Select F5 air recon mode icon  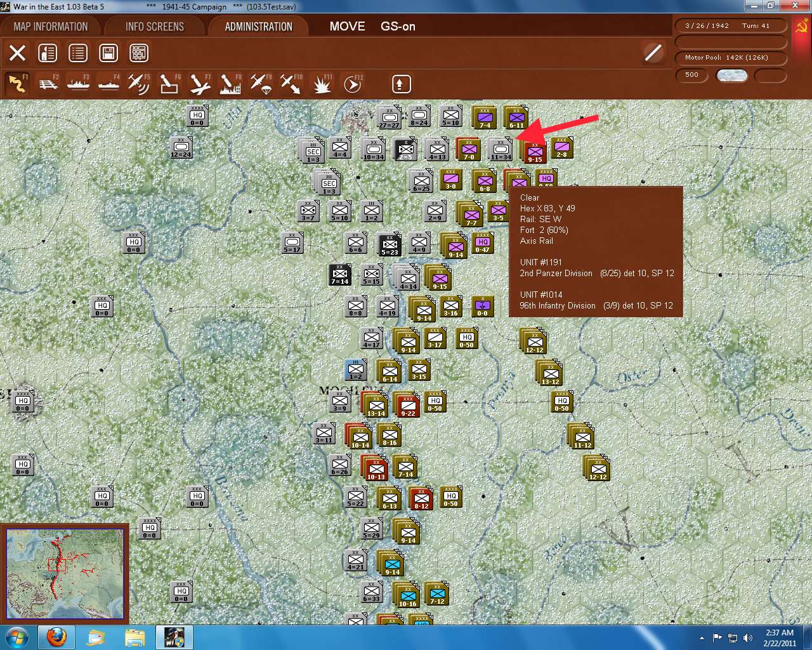pyautogui.click(x=139, y=84)
